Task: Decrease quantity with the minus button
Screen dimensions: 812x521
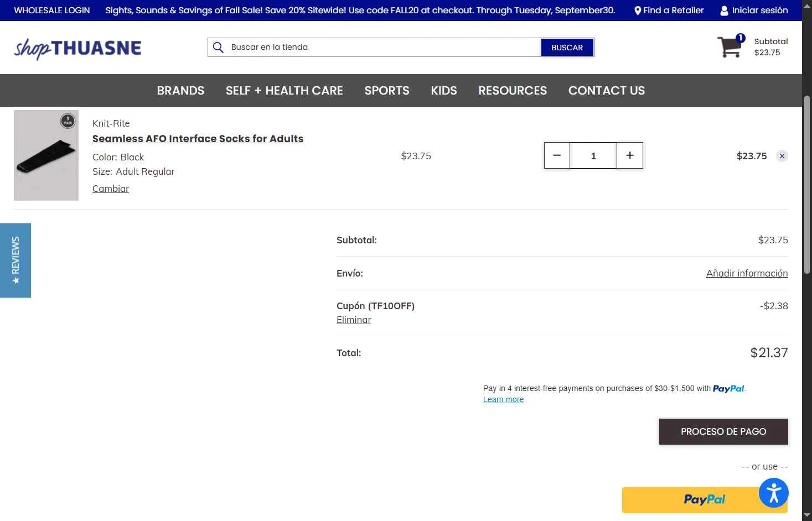Action: coord(557,155)
